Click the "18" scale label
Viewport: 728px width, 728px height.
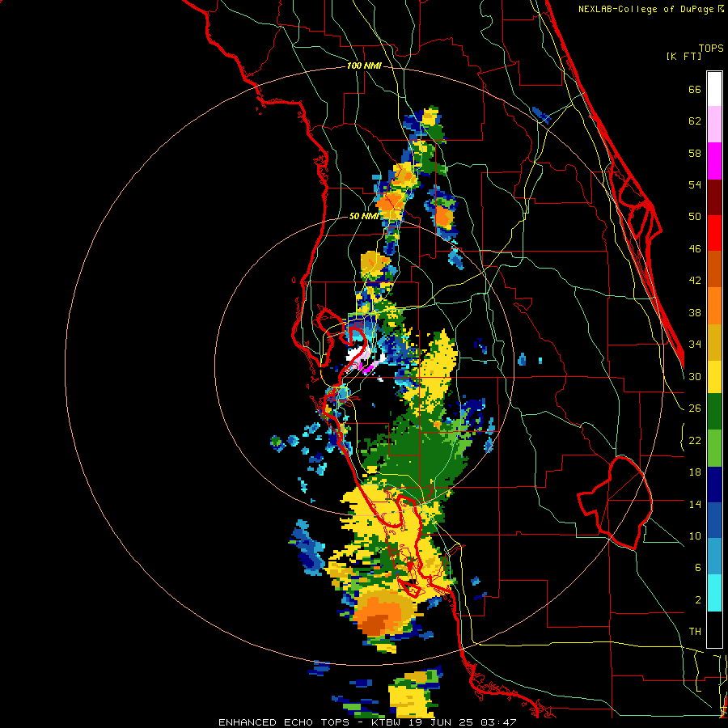(x=695, y=472)
